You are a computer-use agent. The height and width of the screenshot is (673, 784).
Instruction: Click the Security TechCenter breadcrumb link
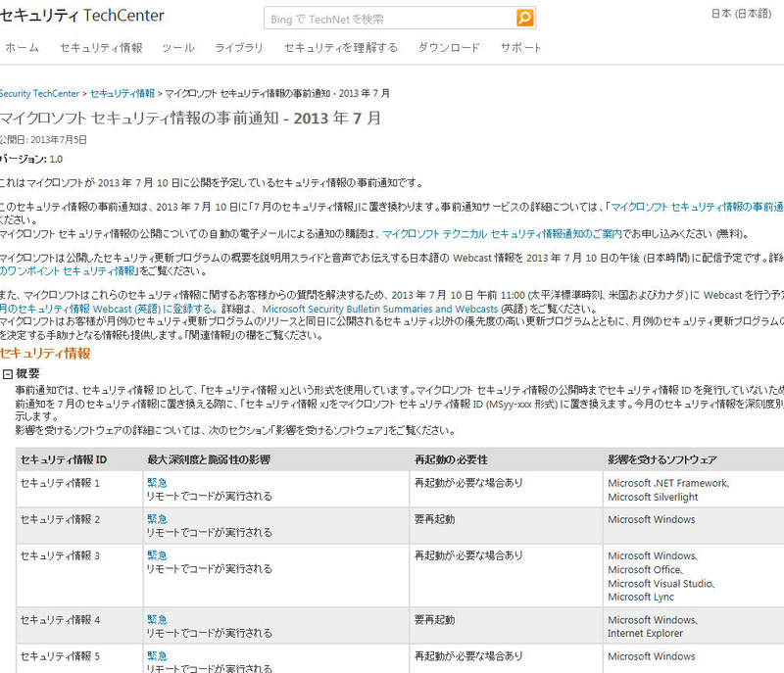(39, 93)
